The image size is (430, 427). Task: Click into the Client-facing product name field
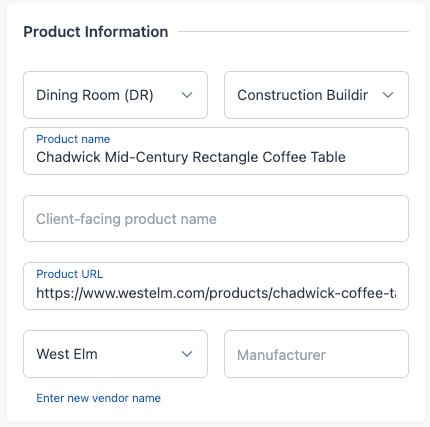tap(216, 219)
